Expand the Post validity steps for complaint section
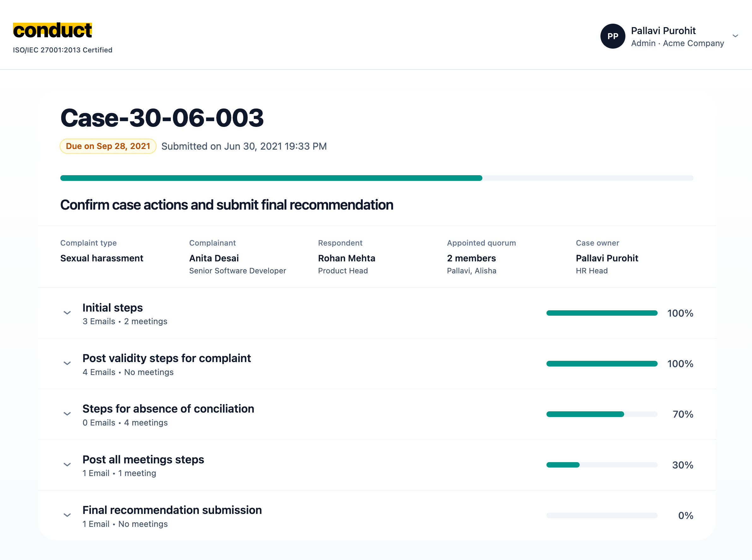The width and height of the screenshot is (752, 560). tap(67, 363)
